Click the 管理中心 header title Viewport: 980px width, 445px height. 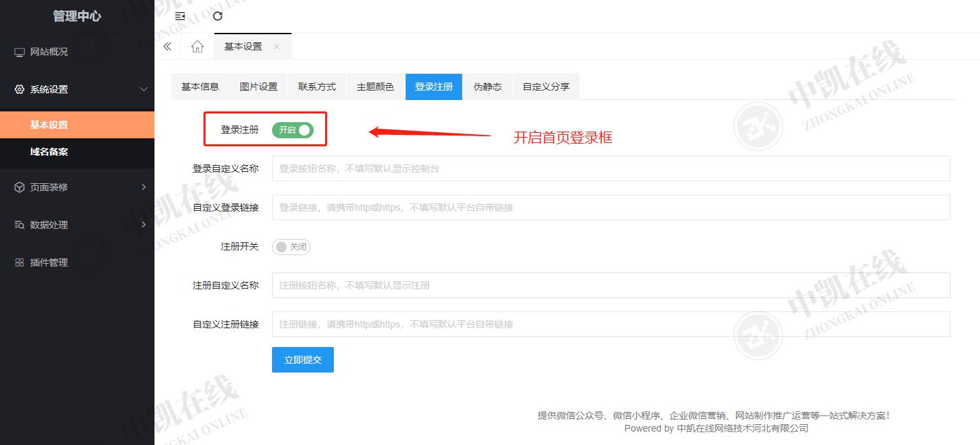pos(77,16)
